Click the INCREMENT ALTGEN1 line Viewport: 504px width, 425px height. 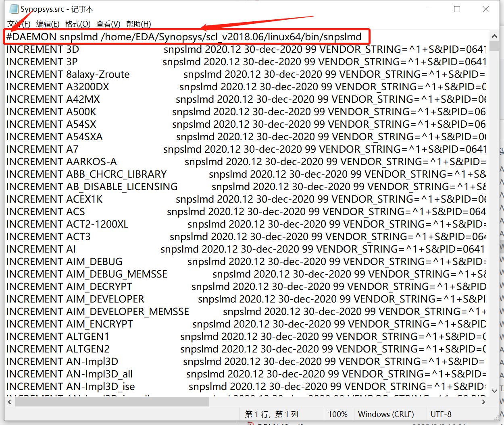pos(246,336)
